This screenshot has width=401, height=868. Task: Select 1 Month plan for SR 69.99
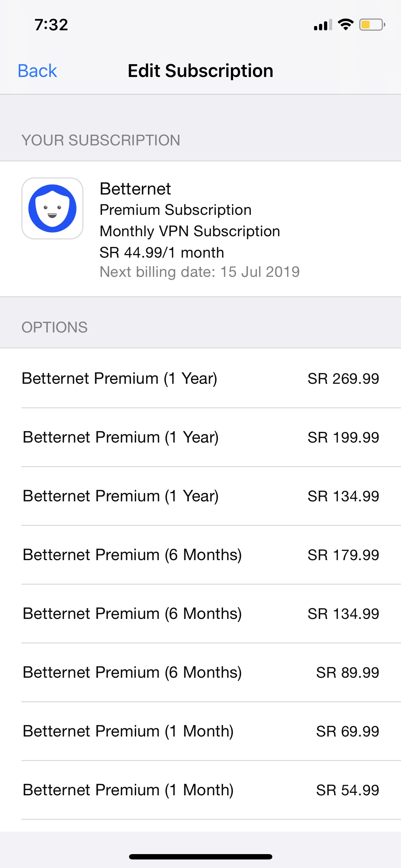200,731
